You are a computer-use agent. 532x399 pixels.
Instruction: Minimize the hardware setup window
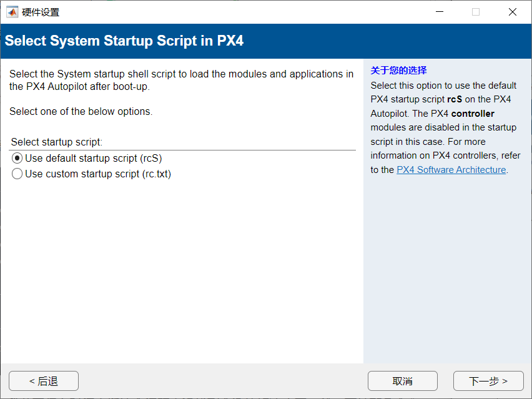pos(439,12)
